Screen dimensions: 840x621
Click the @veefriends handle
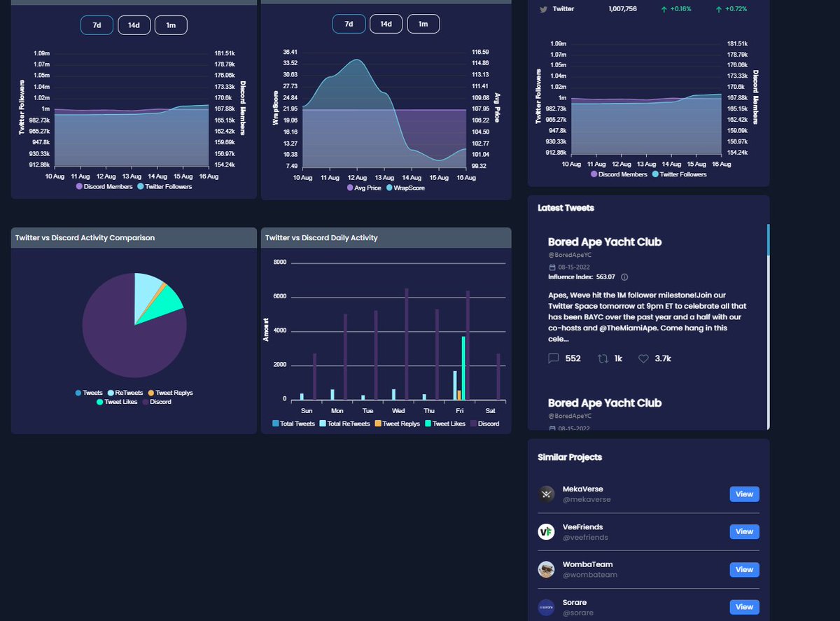click(x=585, y=538)
